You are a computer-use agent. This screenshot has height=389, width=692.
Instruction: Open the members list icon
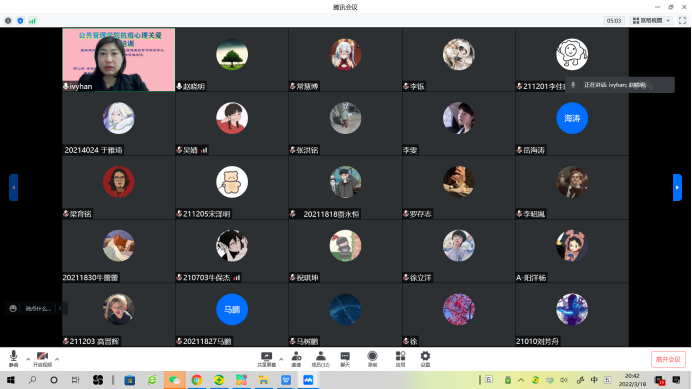coord(321,359)
